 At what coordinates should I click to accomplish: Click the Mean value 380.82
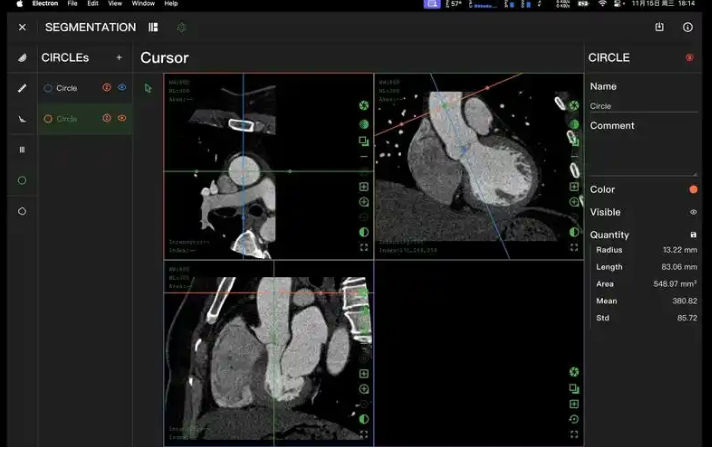(684, 301)
